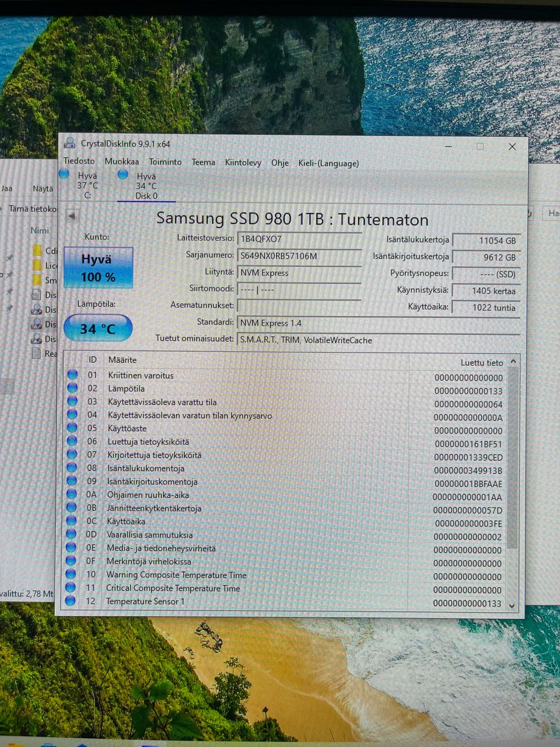Open the Toiminto menu
The height and width of the screenshot is (747, 560).
165,162
